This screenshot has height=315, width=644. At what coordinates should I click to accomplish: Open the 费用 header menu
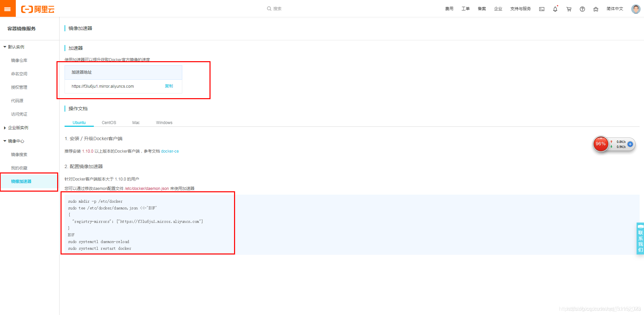coord(449,9)
